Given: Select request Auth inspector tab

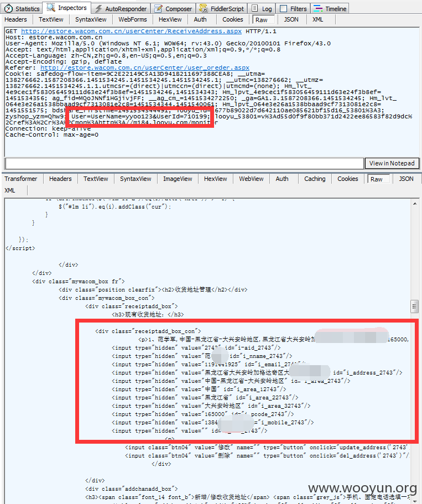Looking at the screenshot, I should pyautogui.click(x=200, y=19).
